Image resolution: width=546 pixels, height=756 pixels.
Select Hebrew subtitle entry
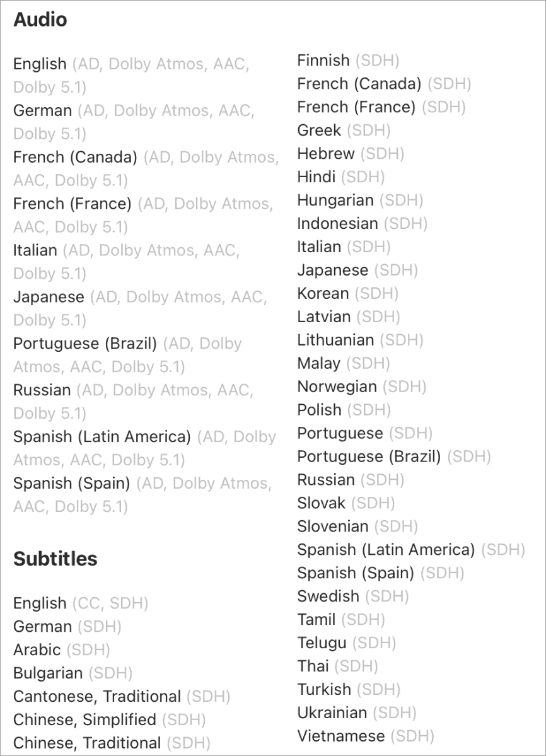326,154
